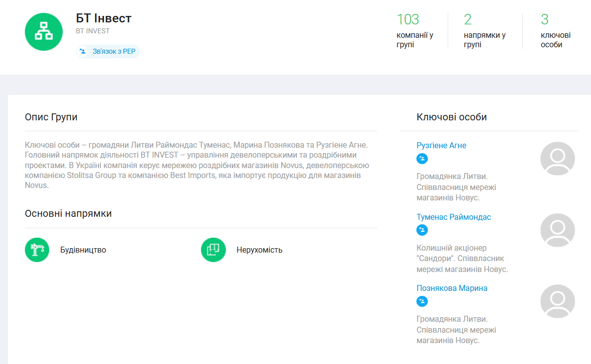591x364 pixels.
Task: Click the БТ Інвест title
Action: [103, 18]
